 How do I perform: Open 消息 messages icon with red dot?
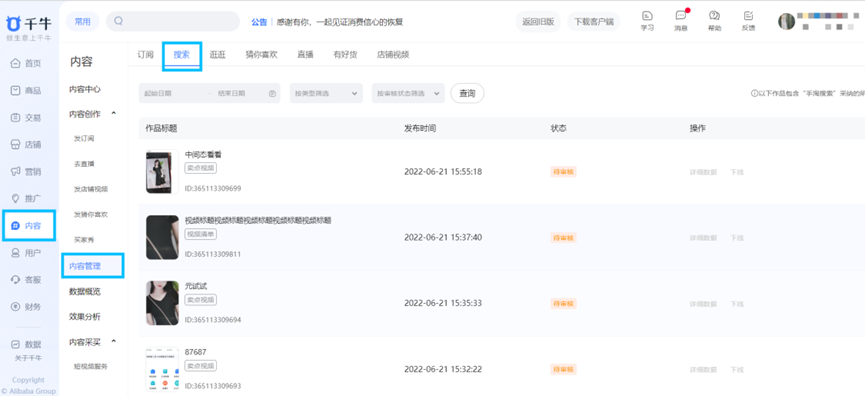pos(681,16)
